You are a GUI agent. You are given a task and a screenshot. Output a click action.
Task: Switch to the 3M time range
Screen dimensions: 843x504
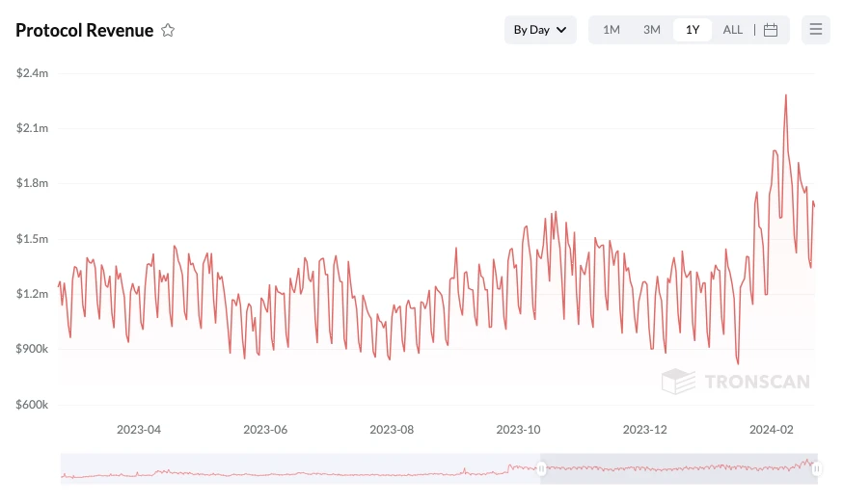tap(652, 30)
